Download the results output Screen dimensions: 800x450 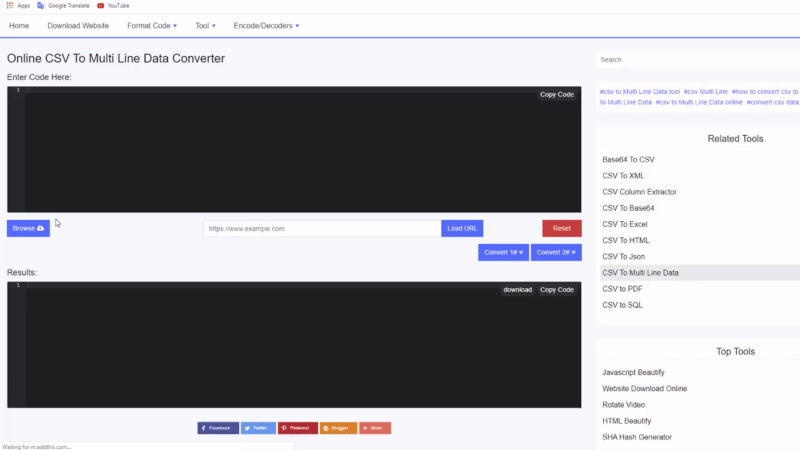(517, 290)
